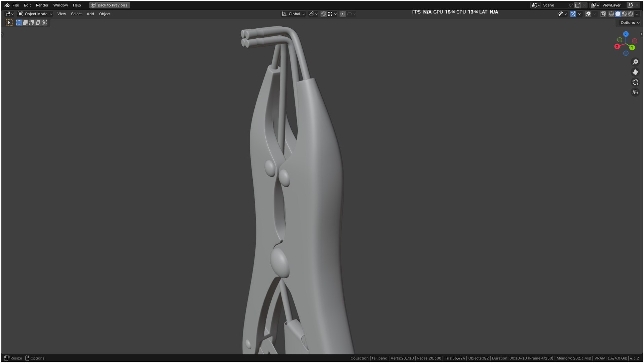The width and height of the screenshot is (644, 363).
Task: Click the 'Verts:28,710' status text
Action: point(402,358)
